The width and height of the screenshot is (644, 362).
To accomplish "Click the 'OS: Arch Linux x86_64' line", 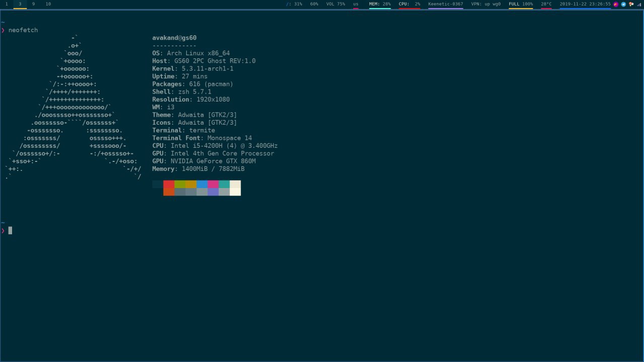I will [x=191, y=53].
